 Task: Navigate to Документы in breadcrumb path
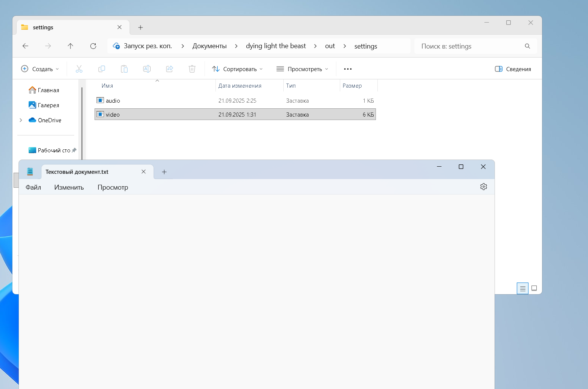point(209,46)
